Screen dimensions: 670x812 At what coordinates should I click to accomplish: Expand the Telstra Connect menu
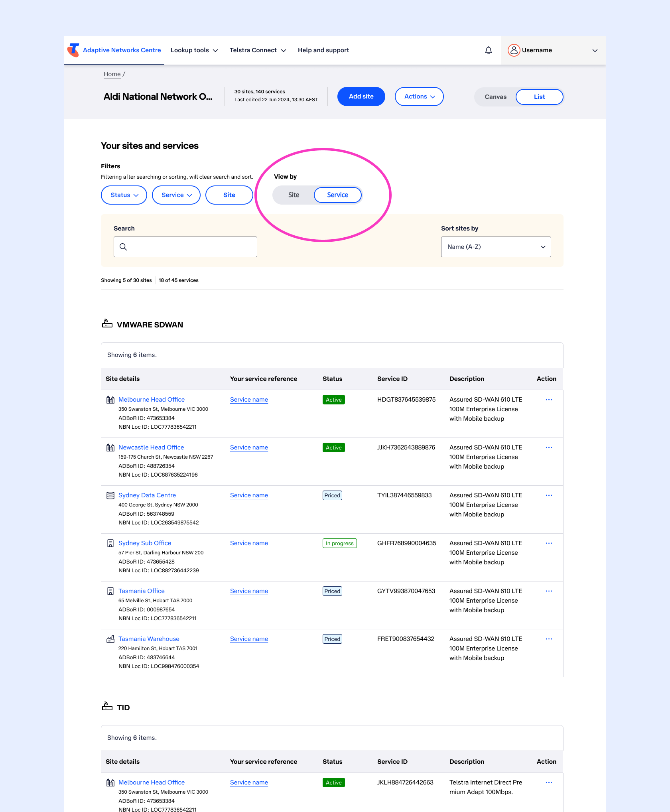(x=258, y=50)
